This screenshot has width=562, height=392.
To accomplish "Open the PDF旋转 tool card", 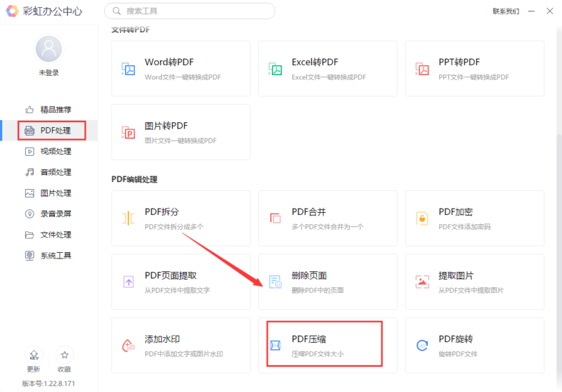I will pyautogui.click(x=475, y=346).
